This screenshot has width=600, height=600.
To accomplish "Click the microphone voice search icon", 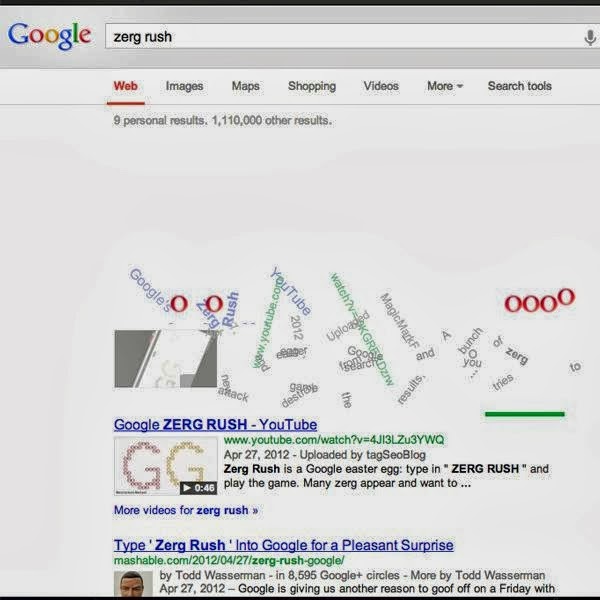I will point(590,38).
